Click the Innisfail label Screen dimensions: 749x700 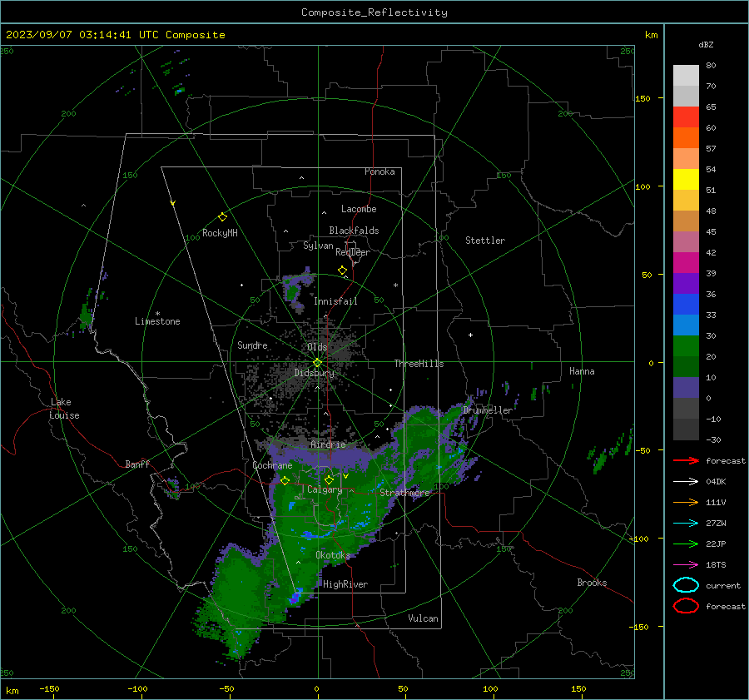coord(335,301)
